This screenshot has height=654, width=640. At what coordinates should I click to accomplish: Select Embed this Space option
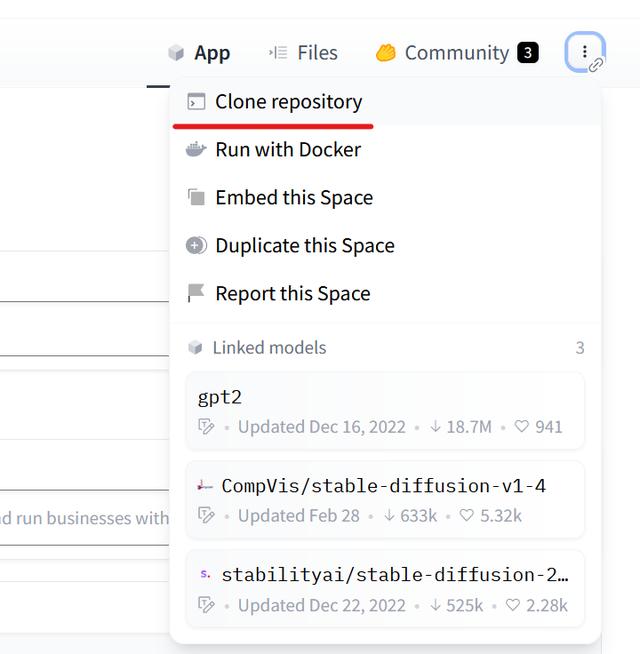coord(385,198)
